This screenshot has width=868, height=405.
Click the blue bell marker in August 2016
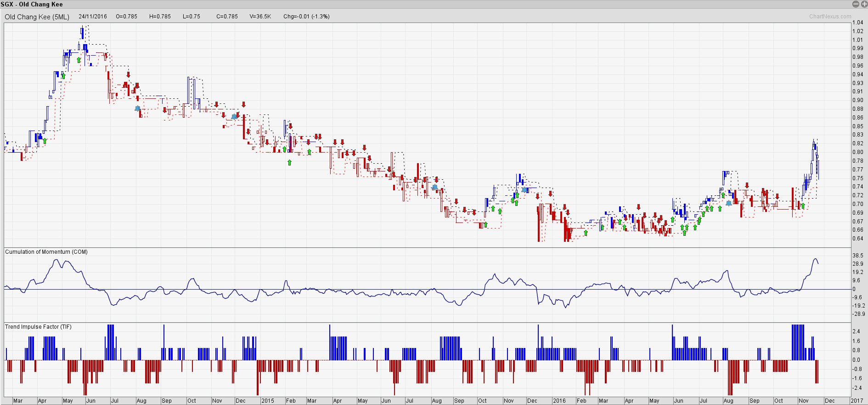point(728,203)
